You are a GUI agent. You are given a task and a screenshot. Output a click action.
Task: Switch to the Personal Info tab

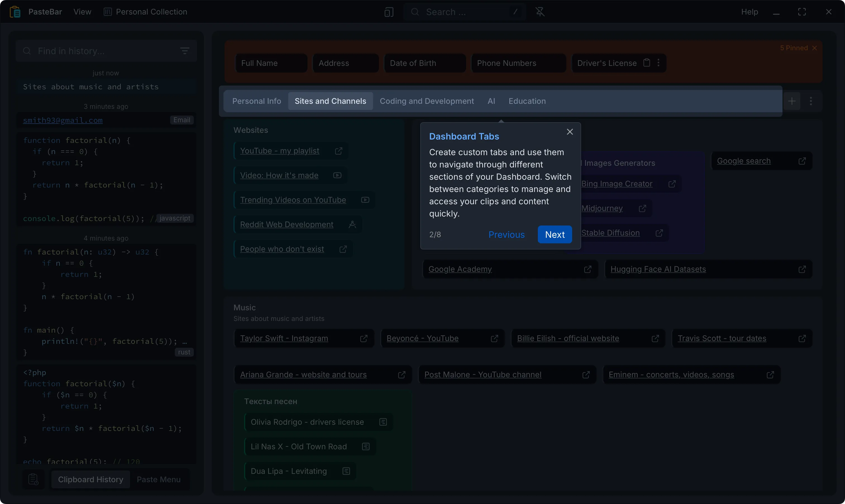point(257,101)
